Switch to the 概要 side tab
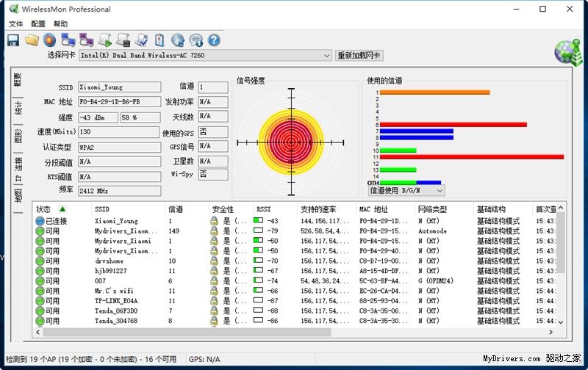This screenshot has height=370, width=588. (18, 80)
